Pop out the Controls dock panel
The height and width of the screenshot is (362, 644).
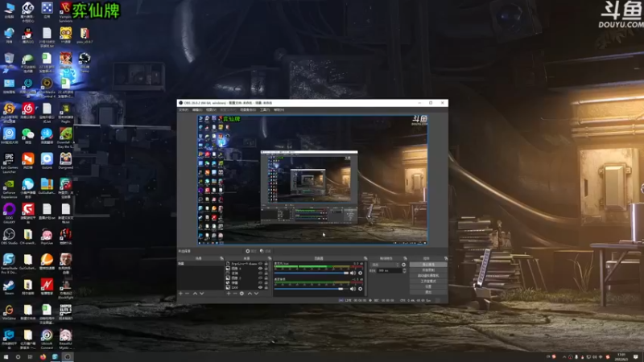446,258
